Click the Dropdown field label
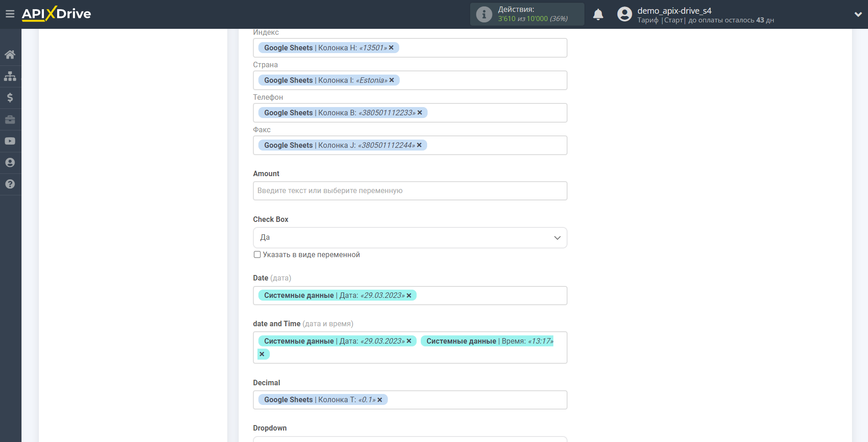Screen dimensions: 868x442 coord(270,428)
